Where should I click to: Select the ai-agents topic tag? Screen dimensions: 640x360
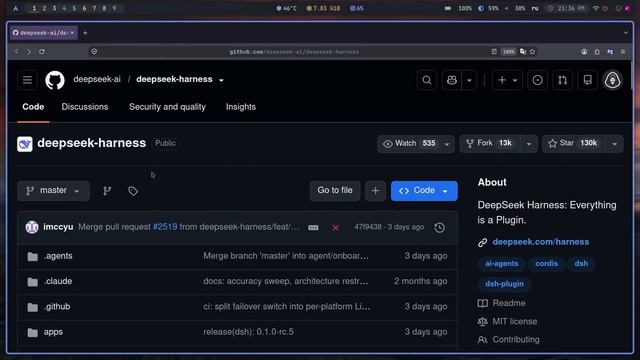click(502, 264)
